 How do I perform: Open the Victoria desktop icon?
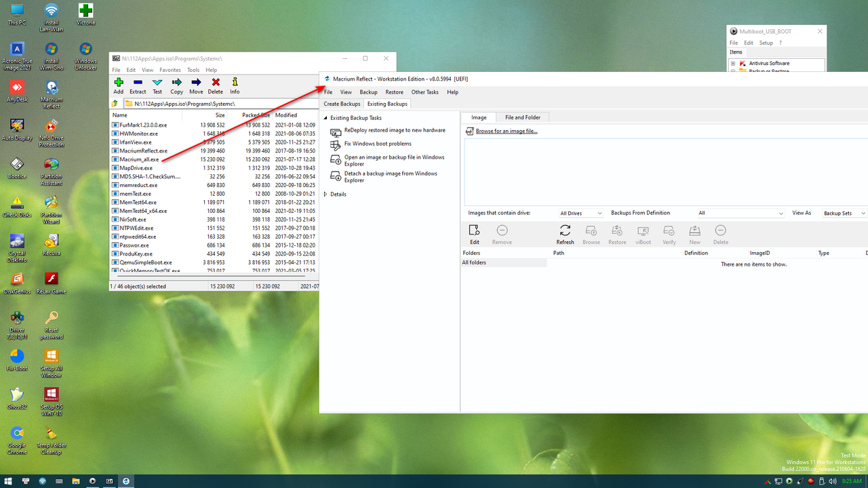point(85,14)
